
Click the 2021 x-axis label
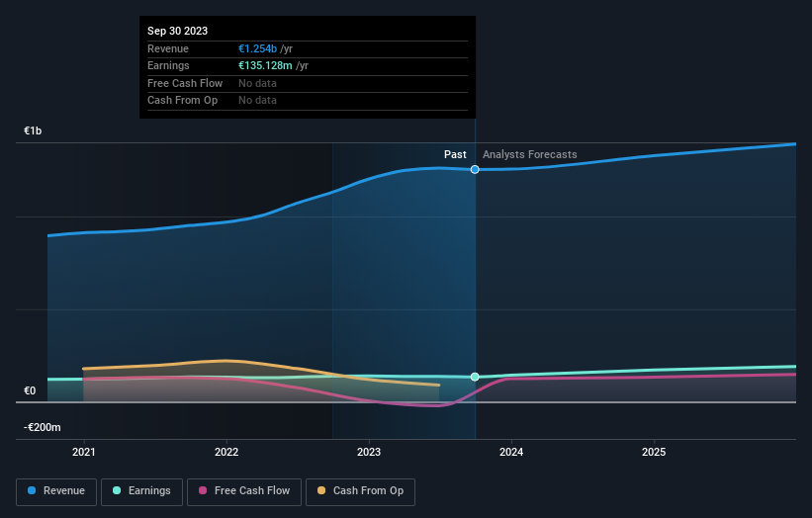pos(84,452)
